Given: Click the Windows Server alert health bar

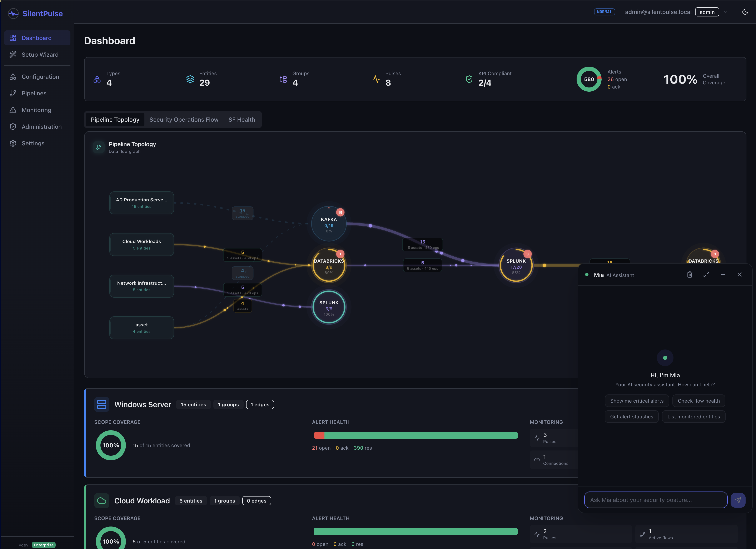Looking at the screenshot, I should point(416,435).
